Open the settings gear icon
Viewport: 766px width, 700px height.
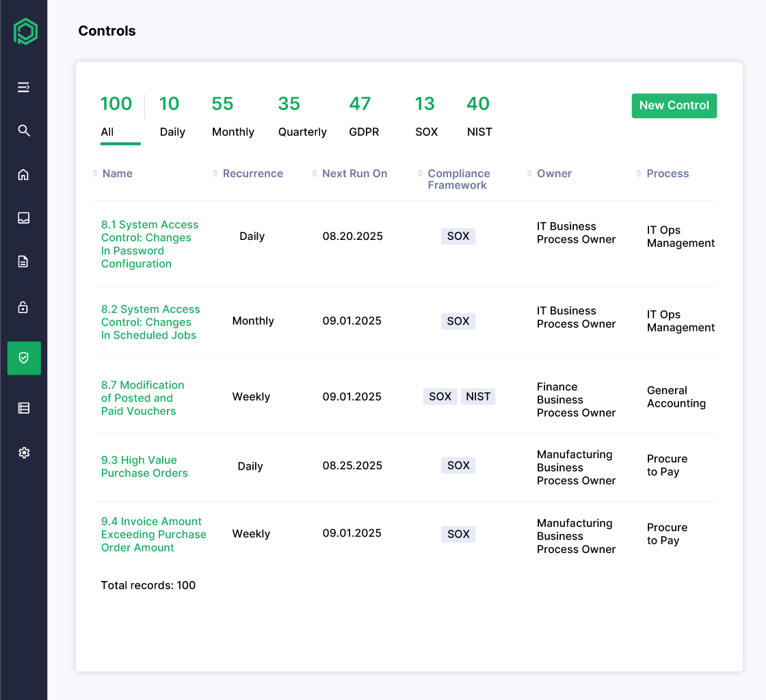[24, 452]
